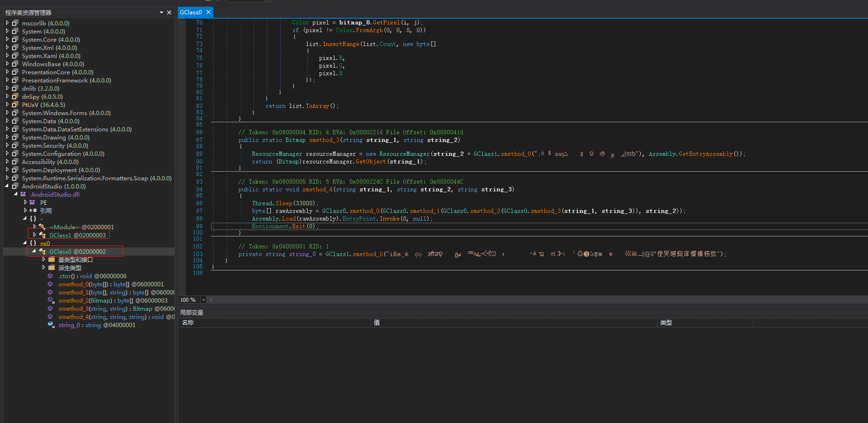Viewport: 868px width, 423px height.
Task: Expand the 基类型和接口 folder
Action: 44,259
